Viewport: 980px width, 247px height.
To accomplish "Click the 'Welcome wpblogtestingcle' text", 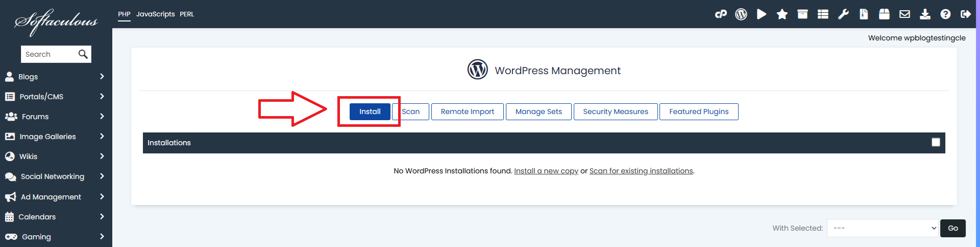I will [x=917, y=38].
